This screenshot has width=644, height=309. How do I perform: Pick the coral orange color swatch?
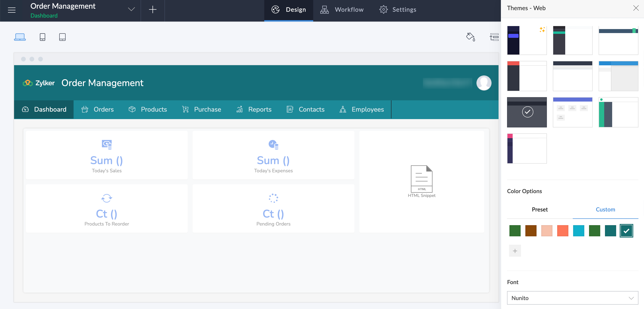tap(562, 231)
